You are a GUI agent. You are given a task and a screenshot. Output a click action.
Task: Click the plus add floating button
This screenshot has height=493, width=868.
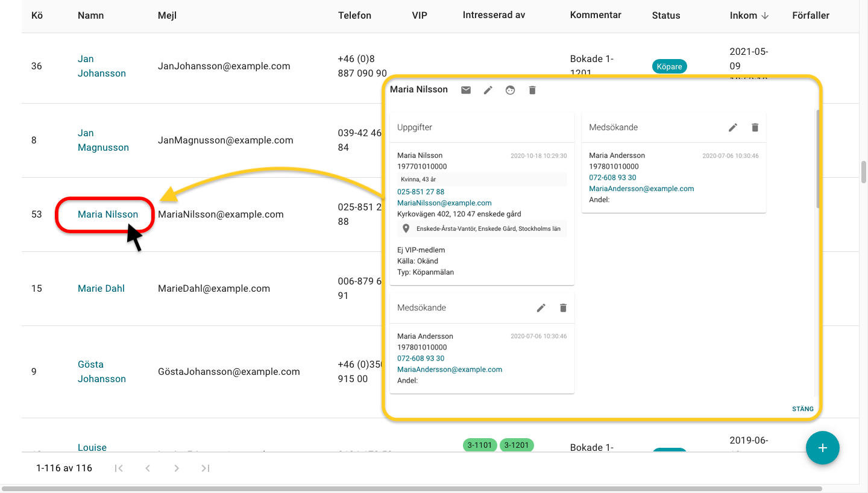click(x=823, y=448)
